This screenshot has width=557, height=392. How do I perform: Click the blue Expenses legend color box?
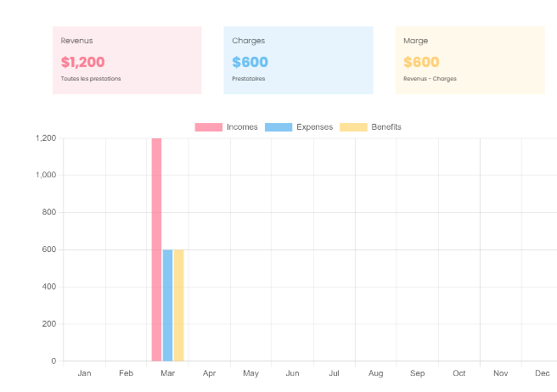click(278, 127)
